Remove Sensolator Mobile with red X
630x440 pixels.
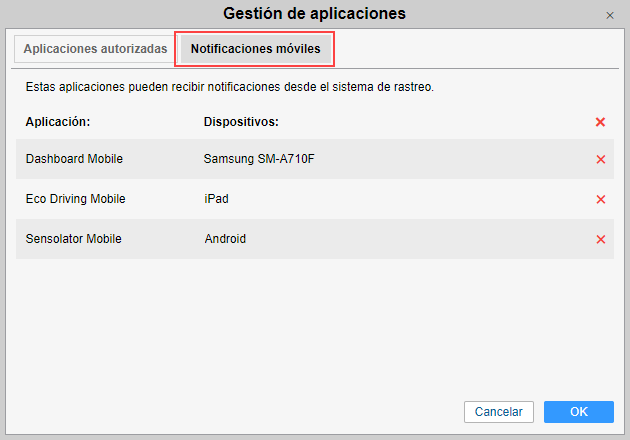600,239
